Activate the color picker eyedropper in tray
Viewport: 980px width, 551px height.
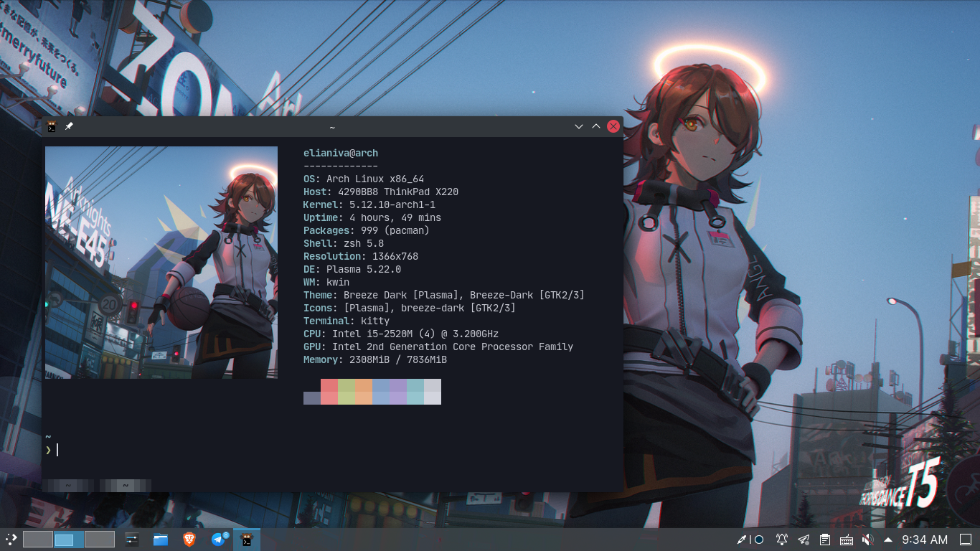[743, 540]
